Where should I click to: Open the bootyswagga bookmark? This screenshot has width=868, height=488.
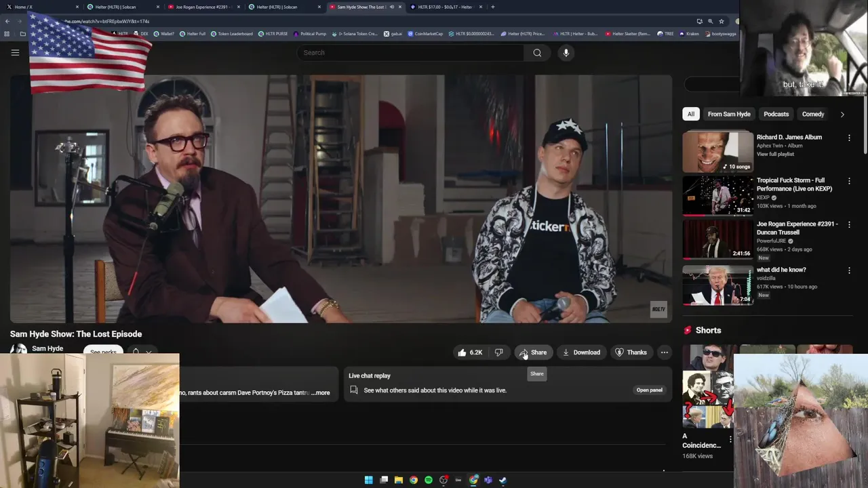[x=720, y=33]
